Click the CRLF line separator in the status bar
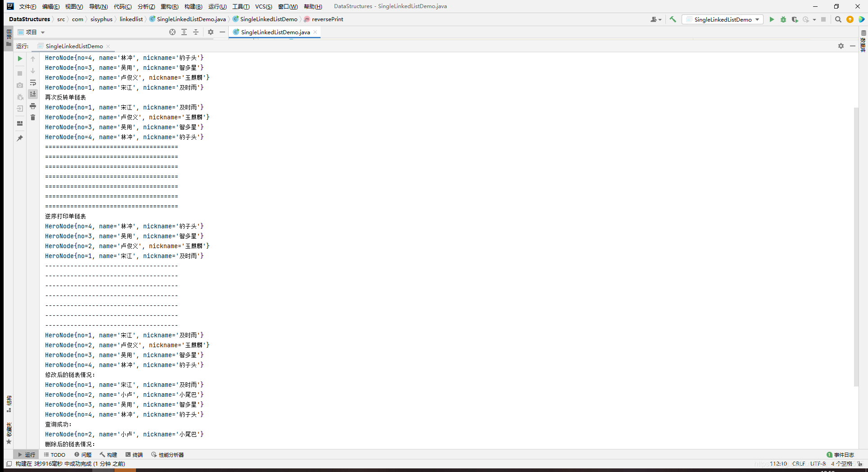 (x=799, y=463)
